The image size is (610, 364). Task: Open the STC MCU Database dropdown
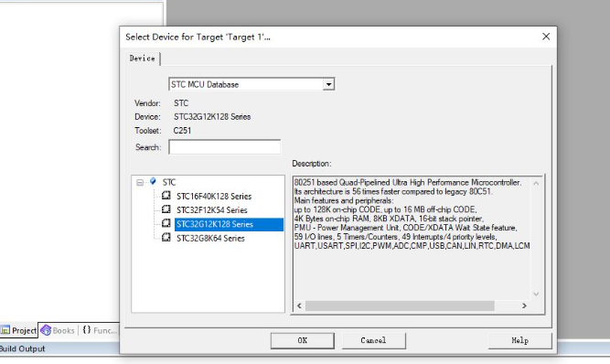point(328,84)
